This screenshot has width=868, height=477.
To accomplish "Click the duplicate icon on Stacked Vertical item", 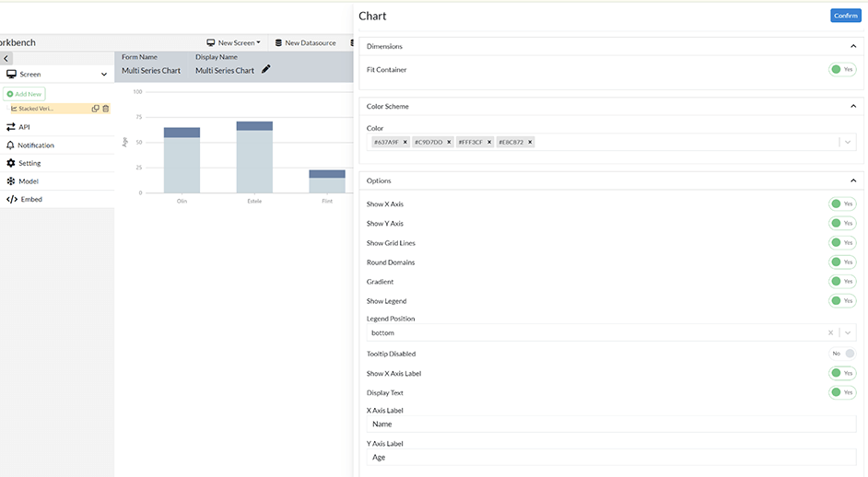I will (x=96, y=109).
